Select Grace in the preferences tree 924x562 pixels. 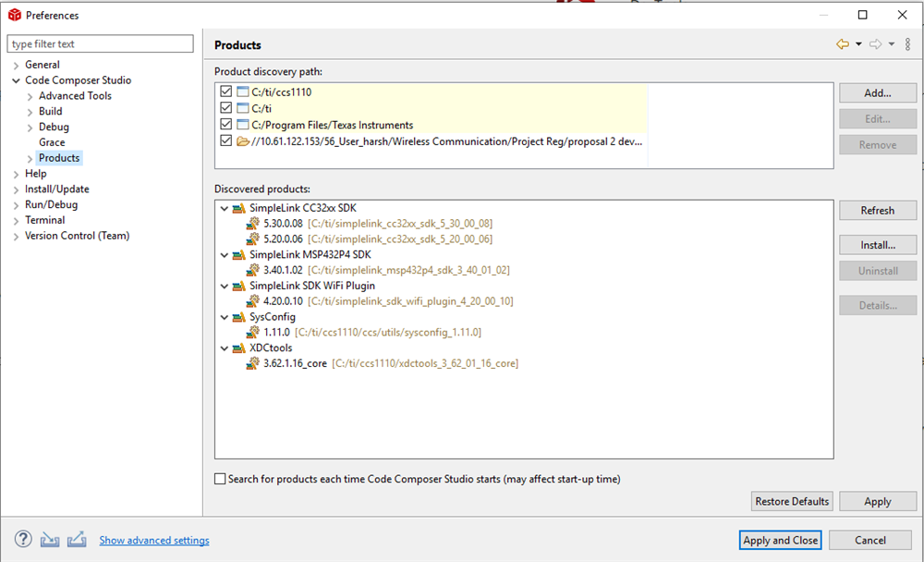[x=52, y=142]
